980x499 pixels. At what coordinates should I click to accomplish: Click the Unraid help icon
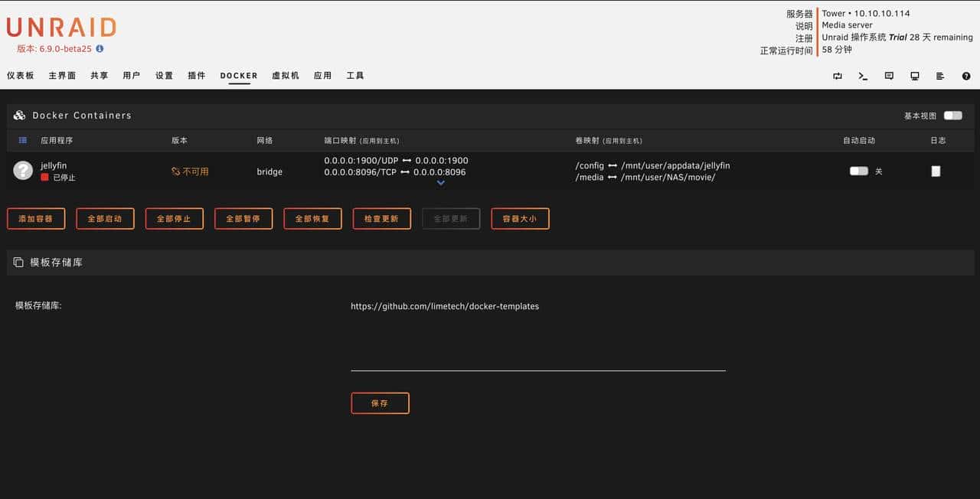(x=965, y=76)
